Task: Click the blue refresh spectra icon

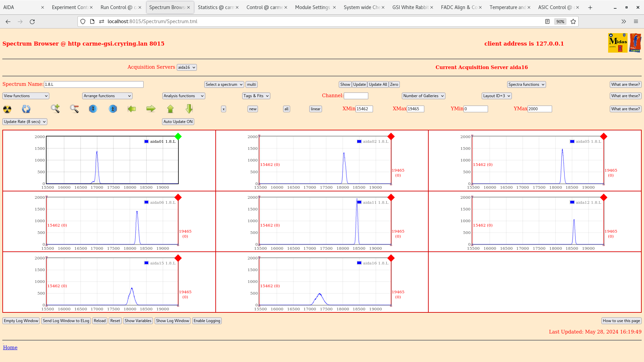Action: (x=26, y=109)
